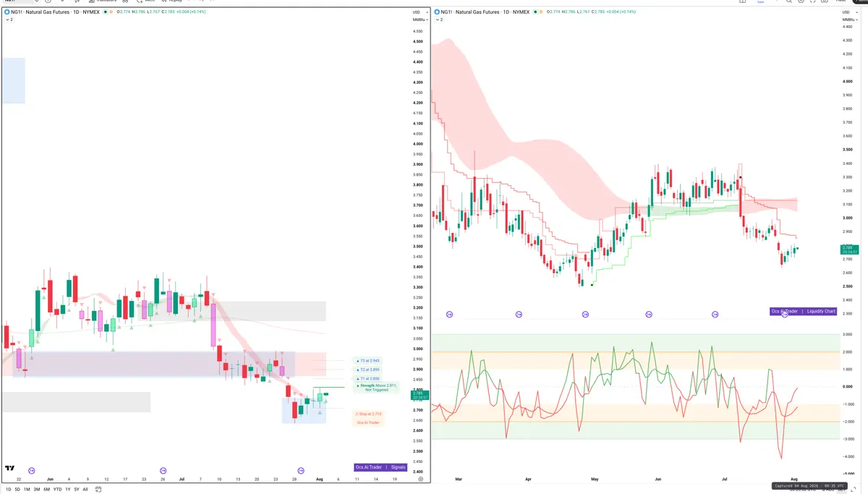
Task: Select the 6M time range
Action: coord(46,489)
